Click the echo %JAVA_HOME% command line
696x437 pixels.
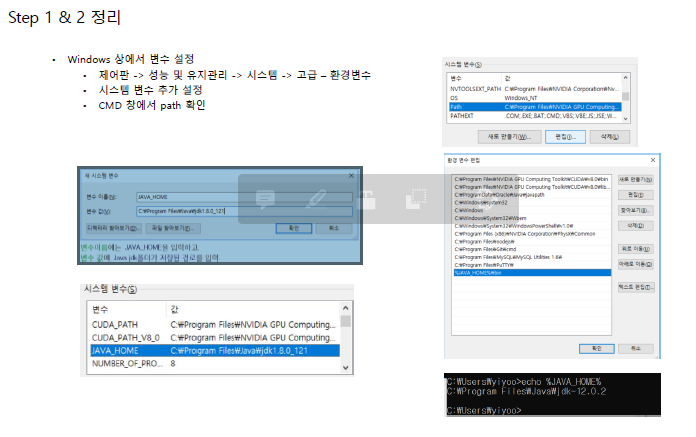[524, 382]
